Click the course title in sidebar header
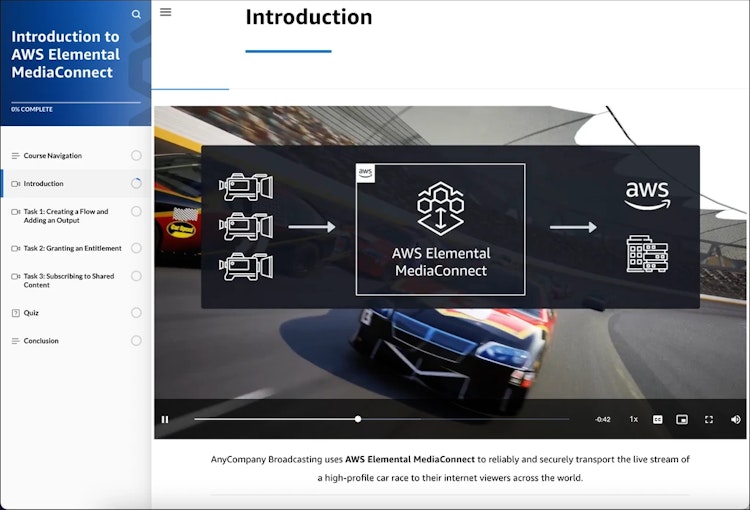The width and height of the screenshot is (750, 510). coord(66,55)
